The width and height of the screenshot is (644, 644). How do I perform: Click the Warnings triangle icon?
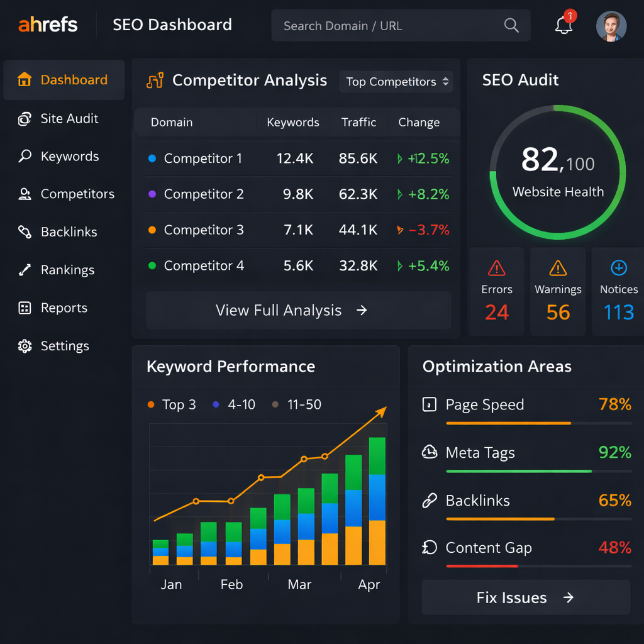click(x=557, y=269)
